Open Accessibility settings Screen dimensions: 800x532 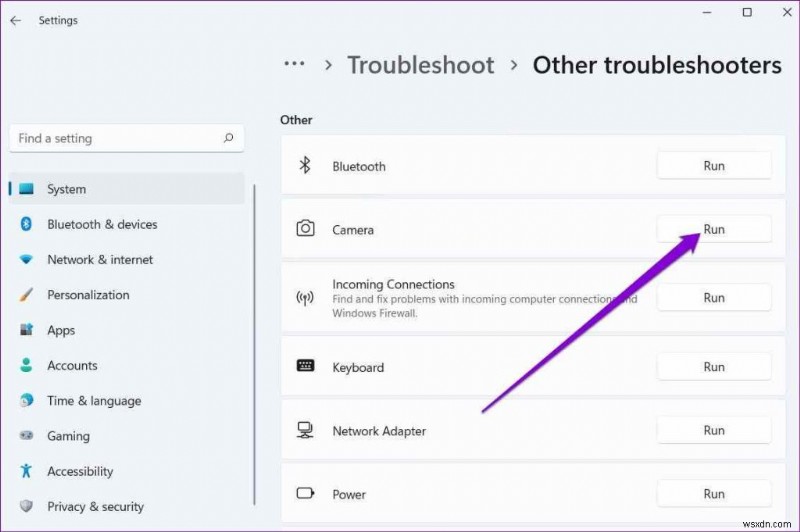coord(127,471)
